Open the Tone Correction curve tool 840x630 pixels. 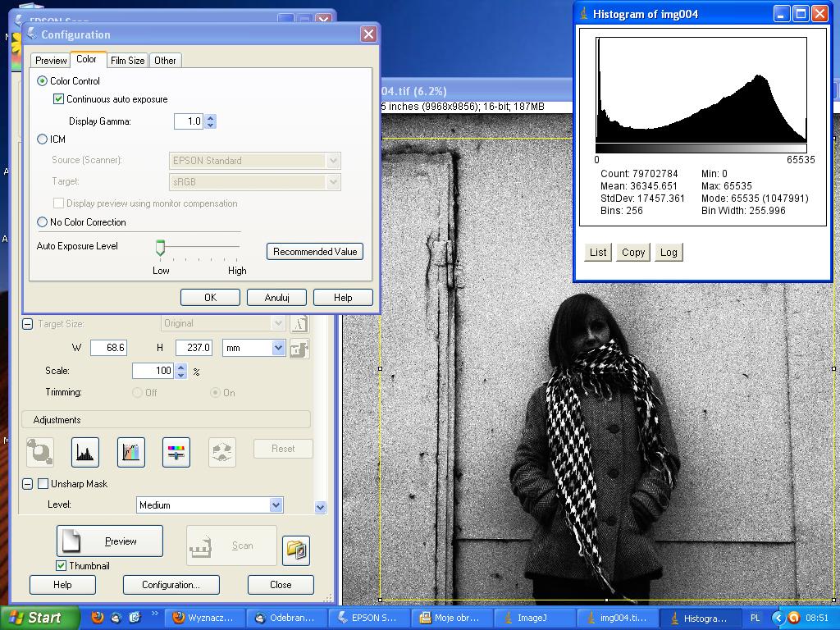(x=131, y=451)
